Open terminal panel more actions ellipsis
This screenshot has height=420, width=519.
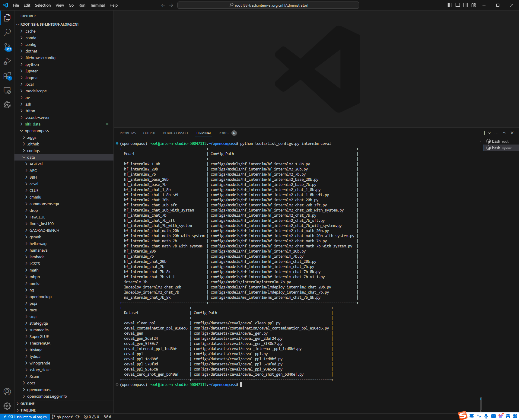click(496, 133)
